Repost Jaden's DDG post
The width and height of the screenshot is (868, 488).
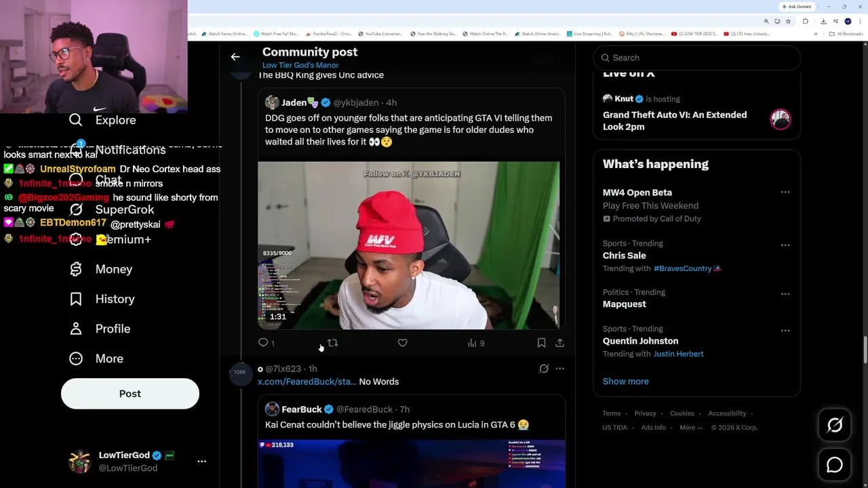[332, 343]
